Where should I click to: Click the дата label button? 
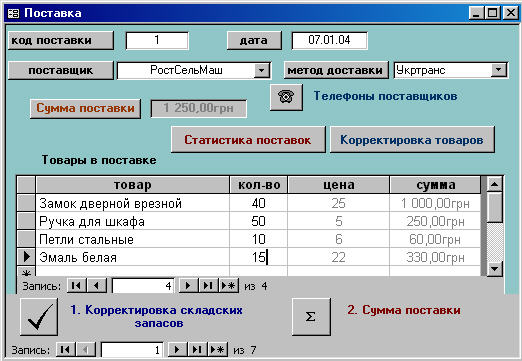[254, 40]
